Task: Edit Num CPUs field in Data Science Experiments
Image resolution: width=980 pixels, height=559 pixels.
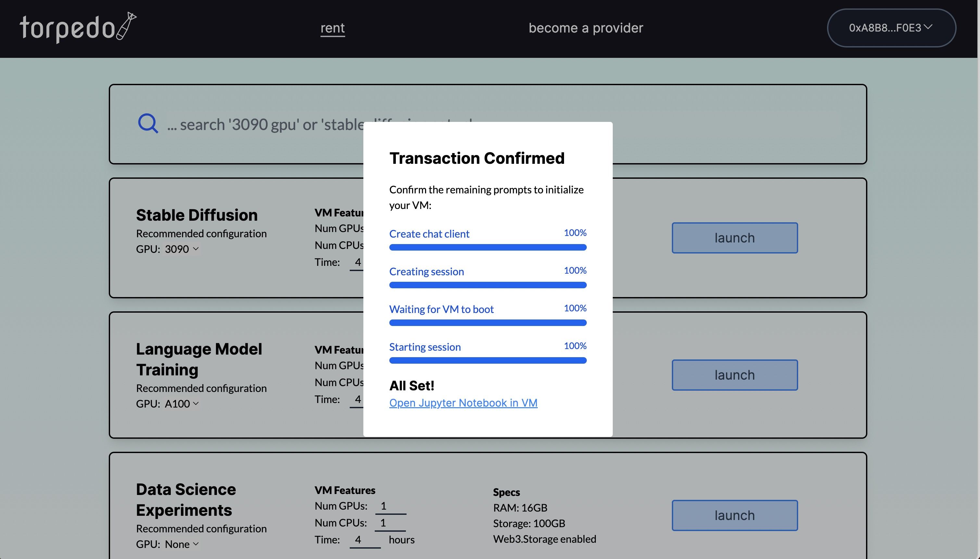Action: tap(390, 523)
